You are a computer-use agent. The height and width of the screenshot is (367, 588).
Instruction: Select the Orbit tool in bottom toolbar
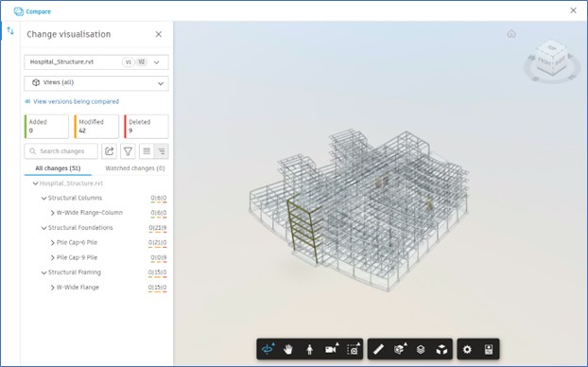click(268, 349)
